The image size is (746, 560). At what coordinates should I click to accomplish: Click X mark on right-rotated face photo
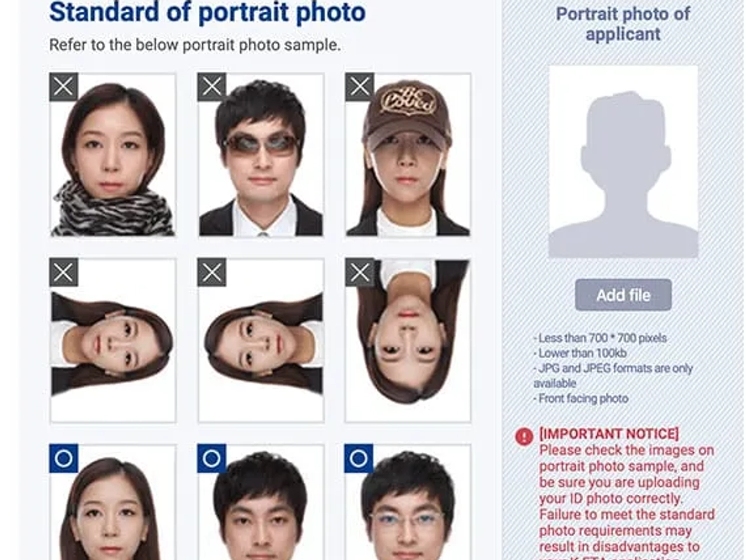pyautogui.click(x=212, y=272)
